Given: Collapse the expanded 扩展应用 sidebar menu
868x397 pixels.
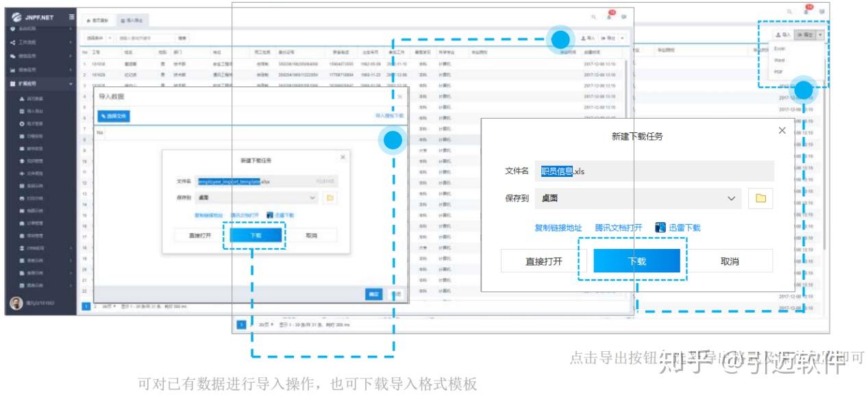Looking at the screenshot, I should (31, 84).
